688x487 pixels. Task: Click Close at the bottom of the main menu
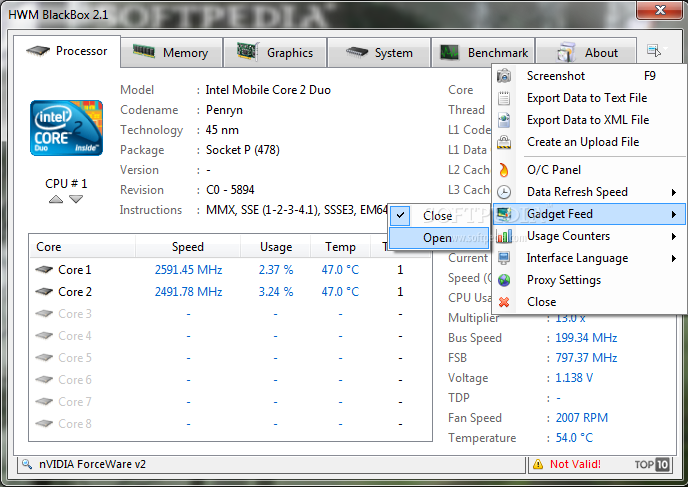pyautogui.click(x=590, y=302)
